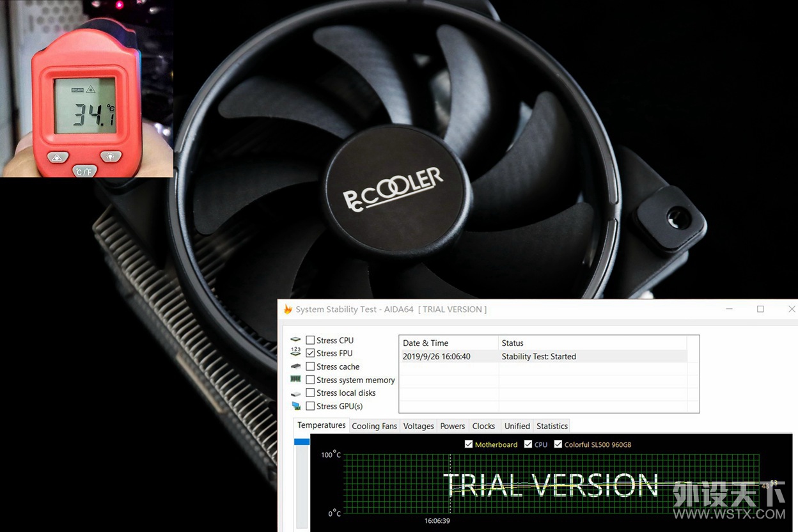This screenshot has width=798, height=532.
Task: Click the 0°C axis label
Action: [334, 513]
